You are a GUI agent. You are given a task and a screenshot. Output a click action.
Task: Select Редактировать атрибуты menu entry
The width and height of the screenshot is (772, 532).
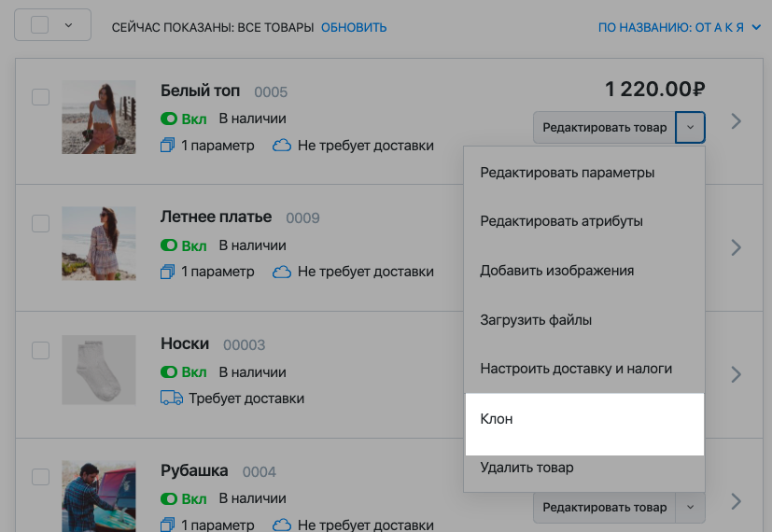[584, 221]
